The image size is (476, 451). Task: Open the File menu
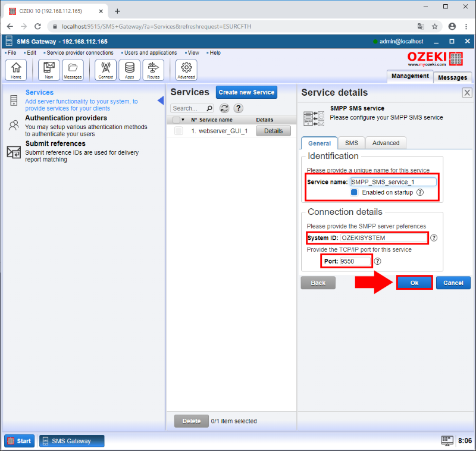pos(12,53)
